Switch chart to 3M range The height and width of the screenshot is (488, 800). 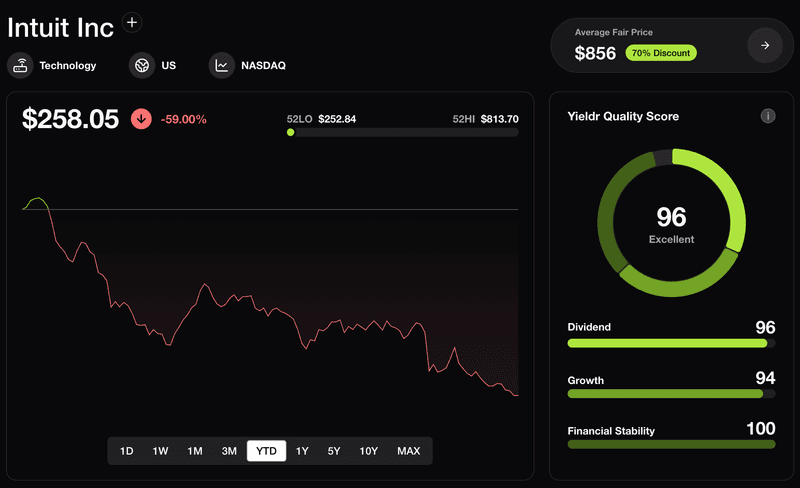point(229,451)
